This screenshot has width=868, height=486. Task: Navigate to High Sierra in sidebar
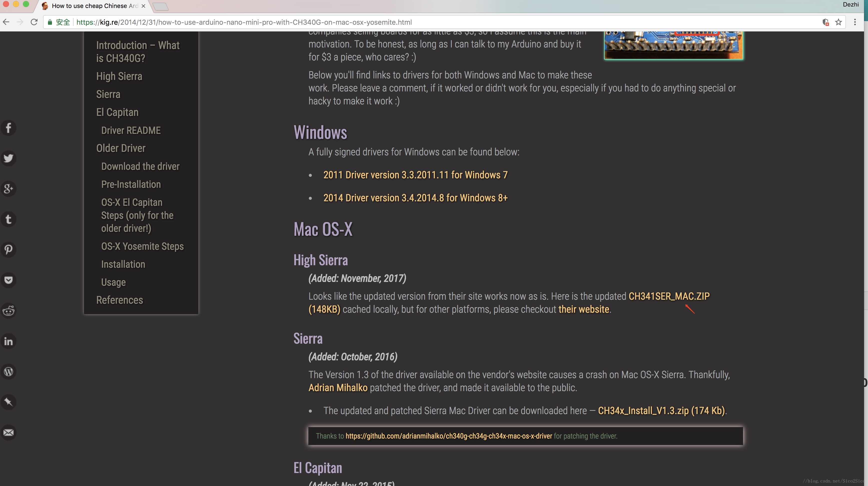(x=119, y=76)
